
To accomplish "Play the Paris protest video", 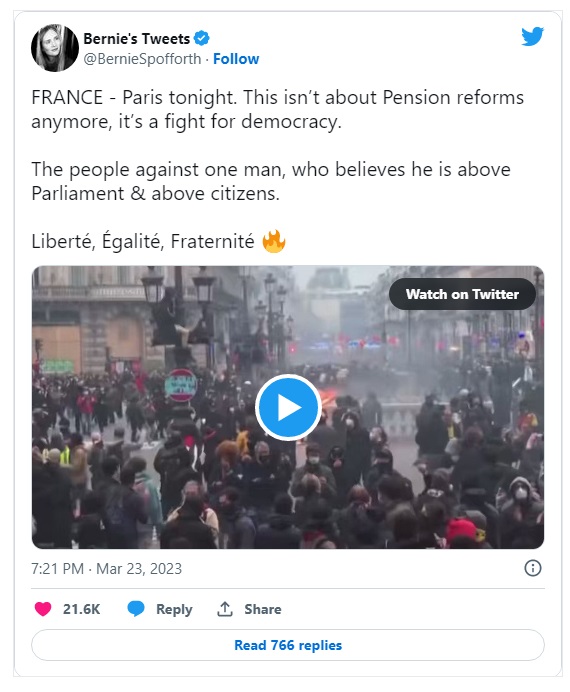I will click(x=288, y=407).
